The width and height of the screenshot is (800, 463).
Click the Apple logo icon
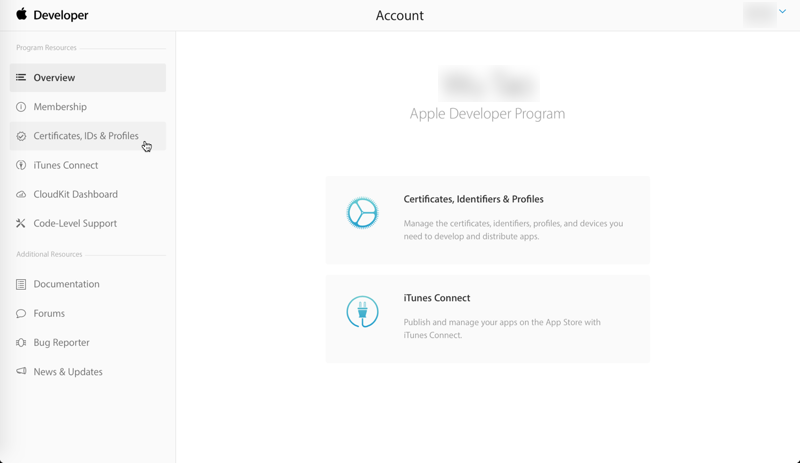[x=21, y=14]
